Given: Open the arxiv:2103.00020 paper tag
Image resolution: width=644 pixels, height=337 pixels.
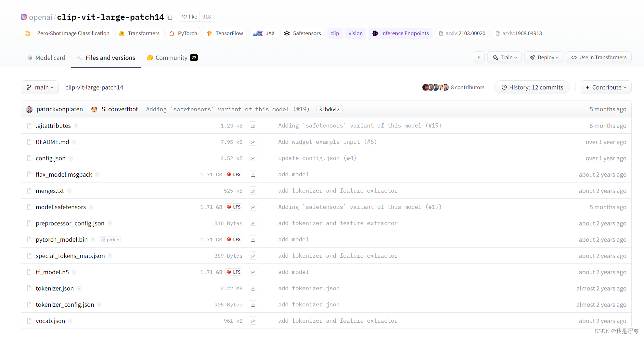Looking at the screenshot, I should (x=462, y=34).
